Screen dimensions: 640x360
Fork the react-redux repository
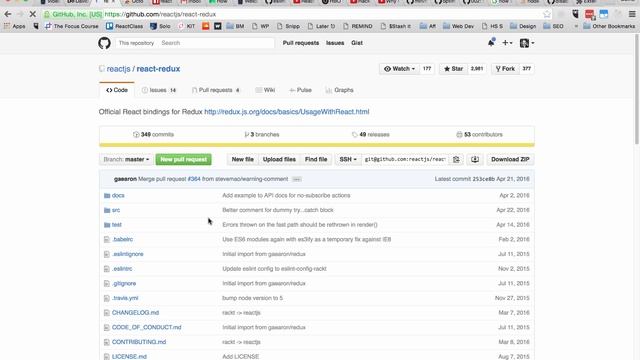point(505,69)
